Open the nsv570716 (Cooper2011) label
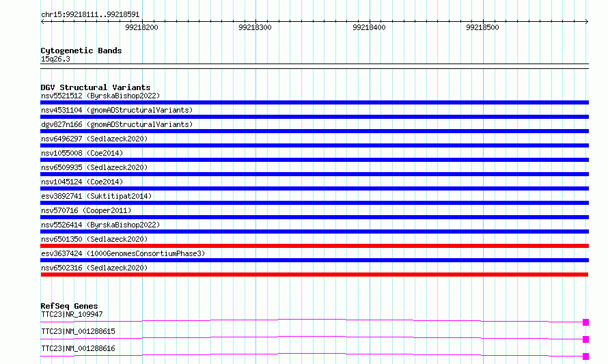 click(86, 210)
